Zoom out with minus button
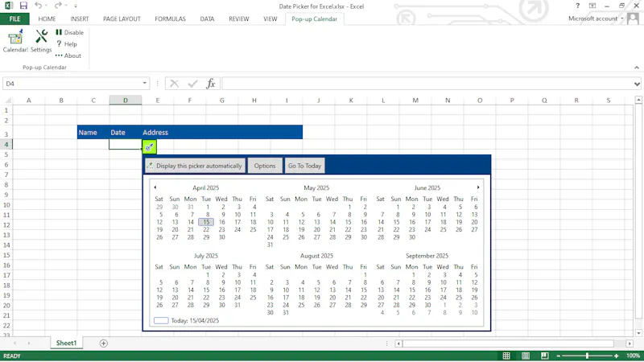 pos(558,356)
